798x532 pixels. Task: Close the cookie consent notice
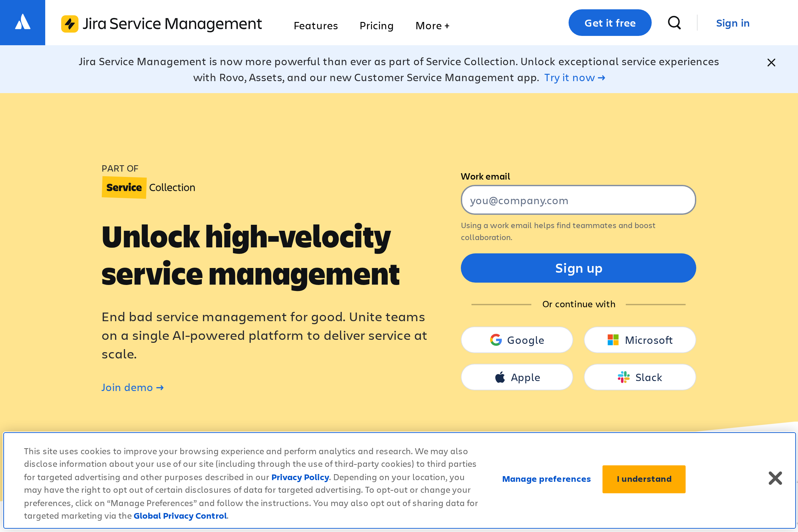tap(775, 479)
